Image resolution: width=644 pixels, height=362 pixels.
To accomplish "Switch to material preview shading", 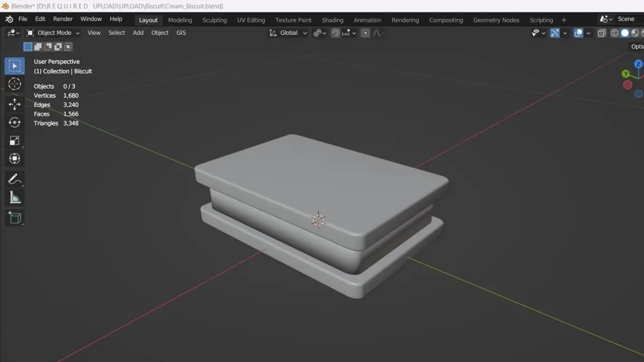I will pyautogui.click(x=635, y=33).
